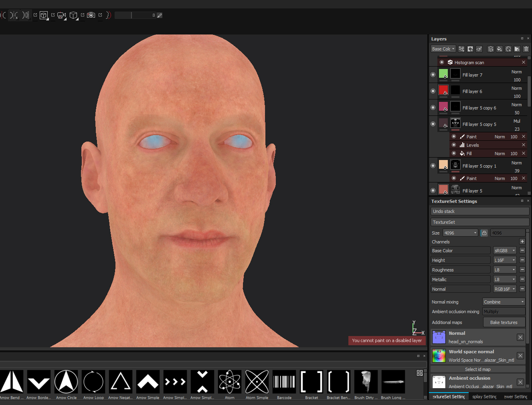Click the perspective cube icon in top toolbar
This screenshot has width=532, height=405.
[x=73, y=16]
